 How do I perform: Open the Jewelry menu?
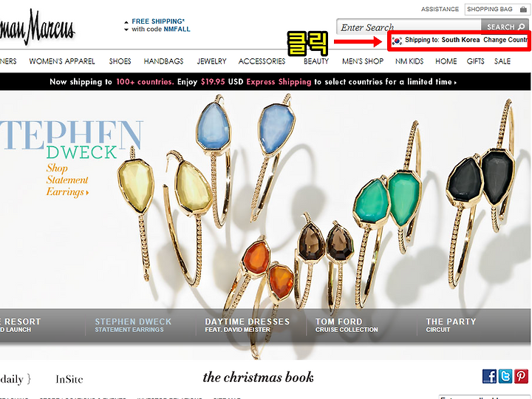pos(212,61)
